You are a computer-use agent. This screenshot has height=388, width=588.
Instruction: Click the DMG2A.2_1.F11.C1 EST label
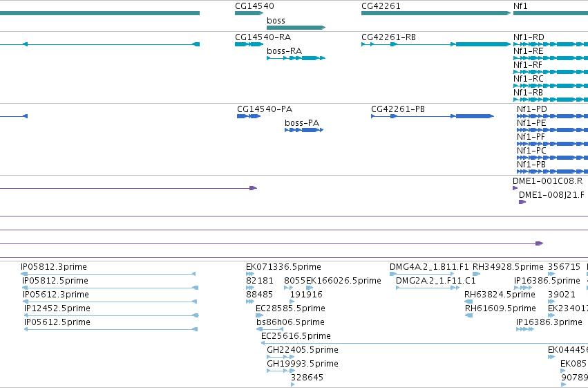click(436, 281)
